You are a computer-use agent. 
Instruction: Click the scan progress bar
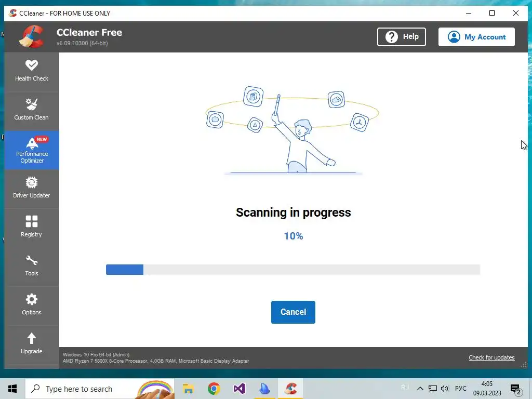coord(293,270)
